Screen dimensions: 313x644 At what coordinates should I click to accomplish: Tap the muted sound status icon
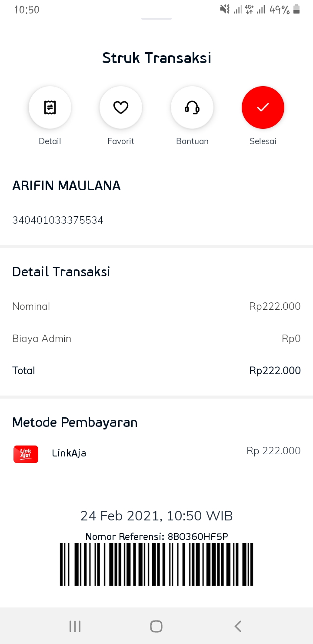(225, 9)
